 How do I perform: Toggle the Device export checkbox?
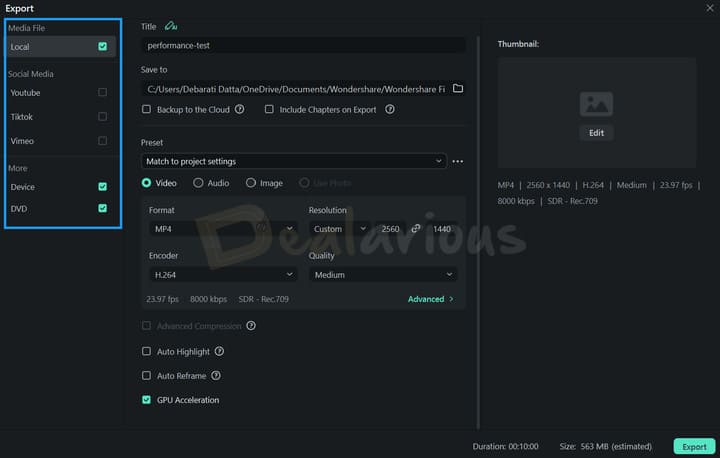[102, 187]
